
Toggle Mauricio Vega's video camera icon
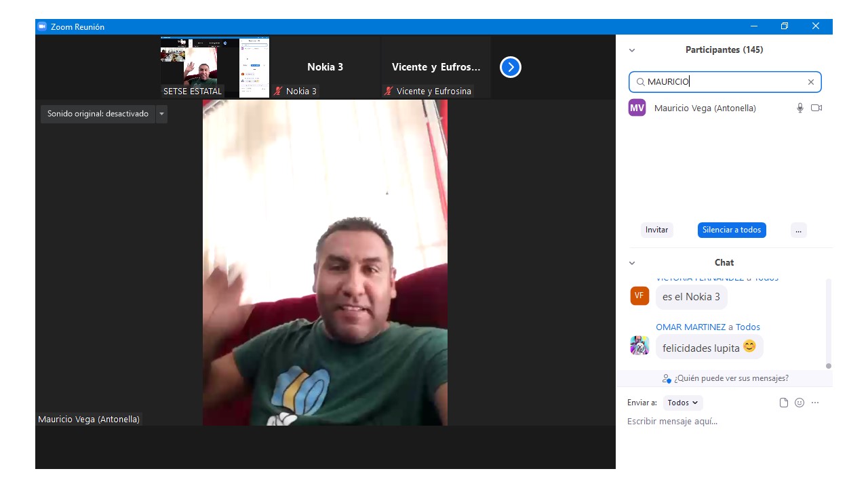click(816, 108)
